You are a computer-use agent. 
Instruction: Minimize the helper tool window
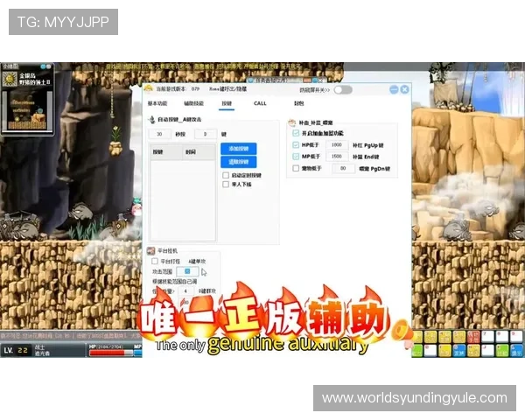coord(394,89)
